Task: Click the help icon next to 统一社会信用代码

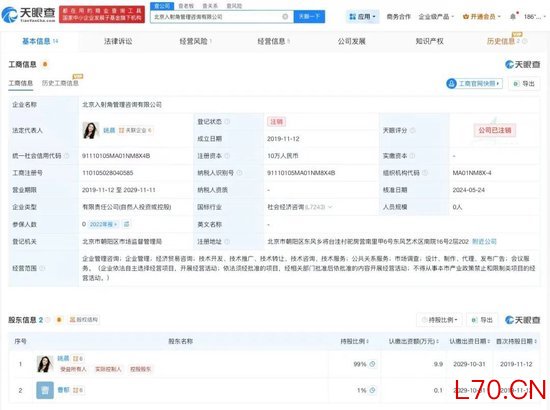Action: pyautogui.click(x=66, y=156)
